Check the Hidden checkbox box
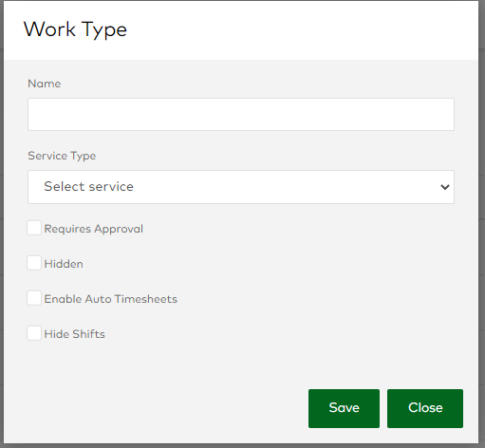This screenshot has height=448, width=485. [34, 263]
